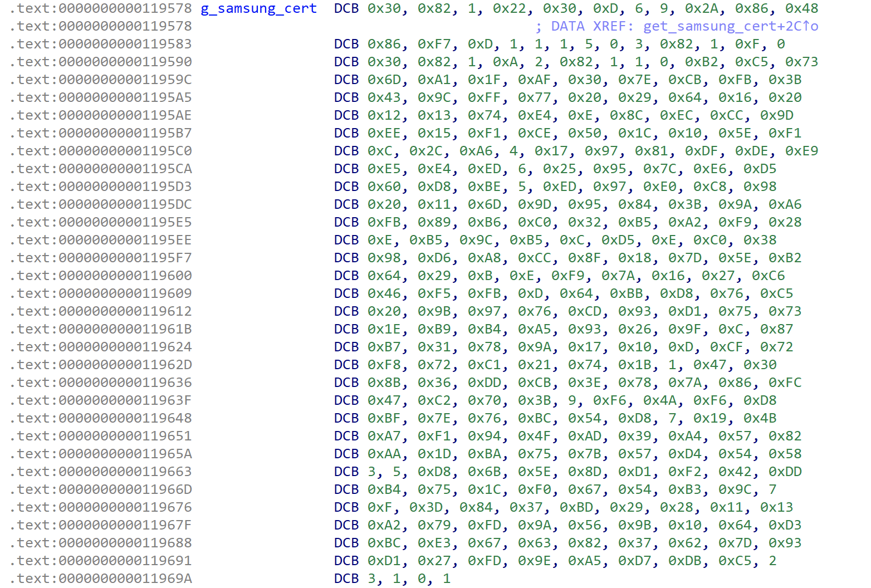
Task: Click address .text:00000000001195E5
Action: coord(101,222)
